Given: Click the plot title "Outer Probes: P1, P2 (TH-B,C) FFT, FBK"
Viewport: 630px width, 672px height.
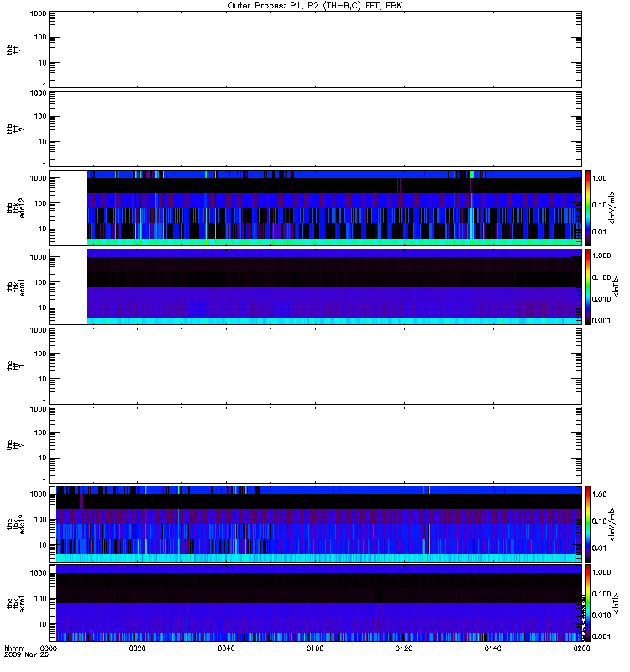Looking at the screenshot, I should [x=315, y=6].
